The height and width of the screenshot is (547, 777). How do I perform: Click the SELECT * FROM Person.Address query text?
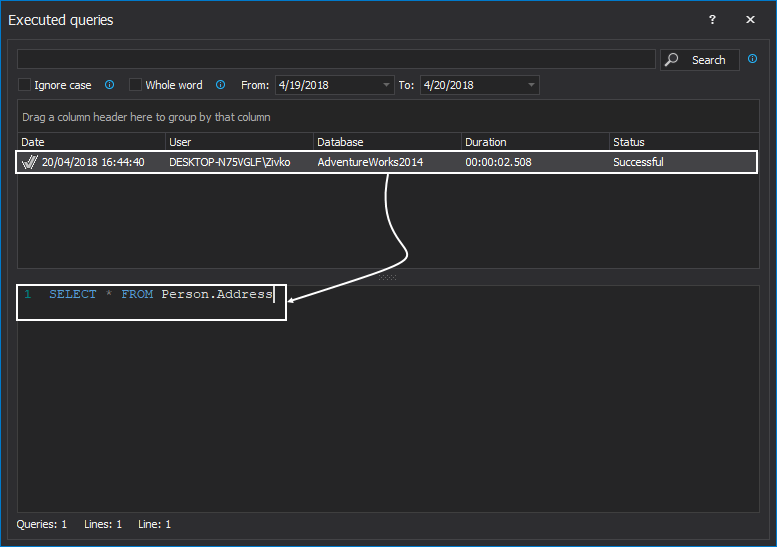coord(161,294)
